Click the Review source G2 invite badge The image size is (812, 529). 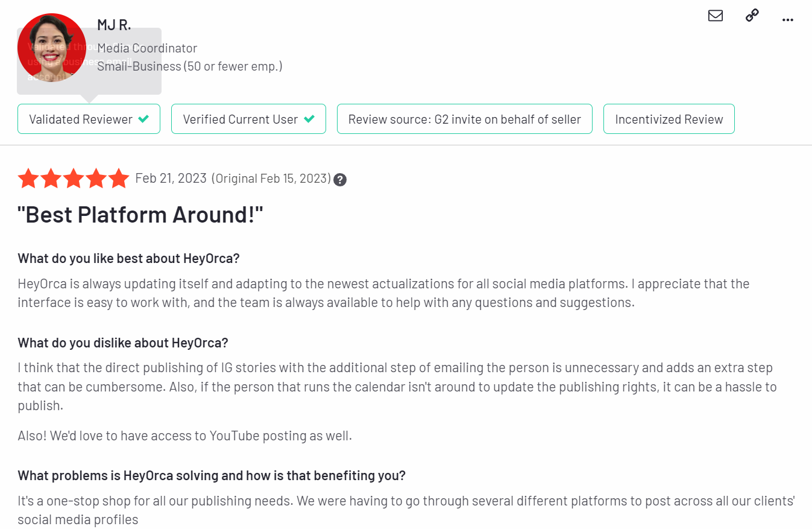click(x=465, y=119)
